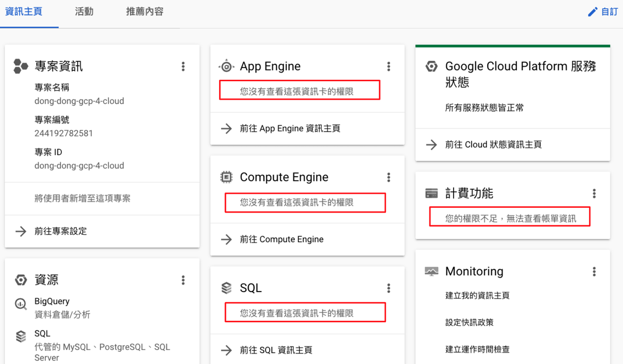Click 設定快訊政策 in Monitoring

coord(469,322)
